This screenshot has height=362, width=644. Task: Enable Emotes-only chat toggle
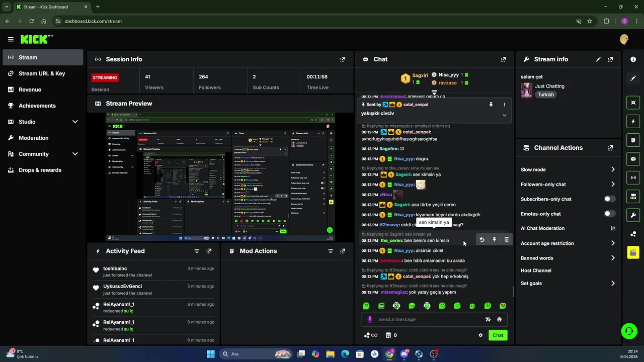609,214
